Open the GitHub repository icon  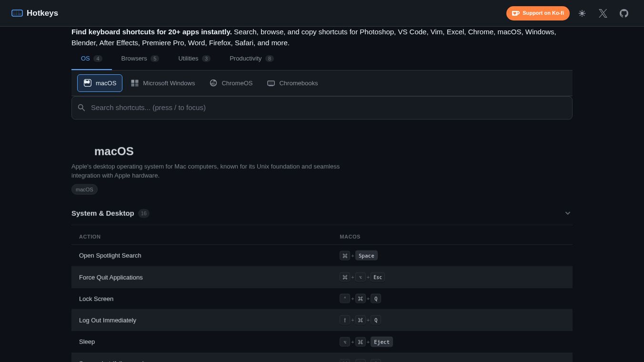pos(624,13)
